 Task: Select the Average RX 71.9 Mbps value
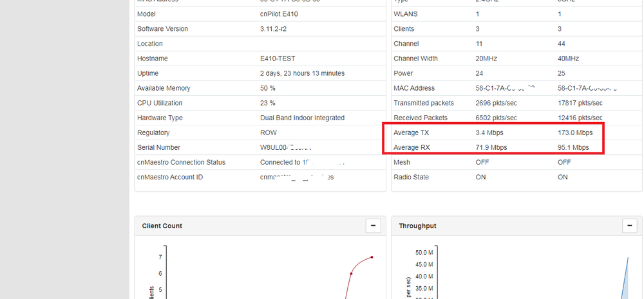pyautogui.click(x=491, y=148)
